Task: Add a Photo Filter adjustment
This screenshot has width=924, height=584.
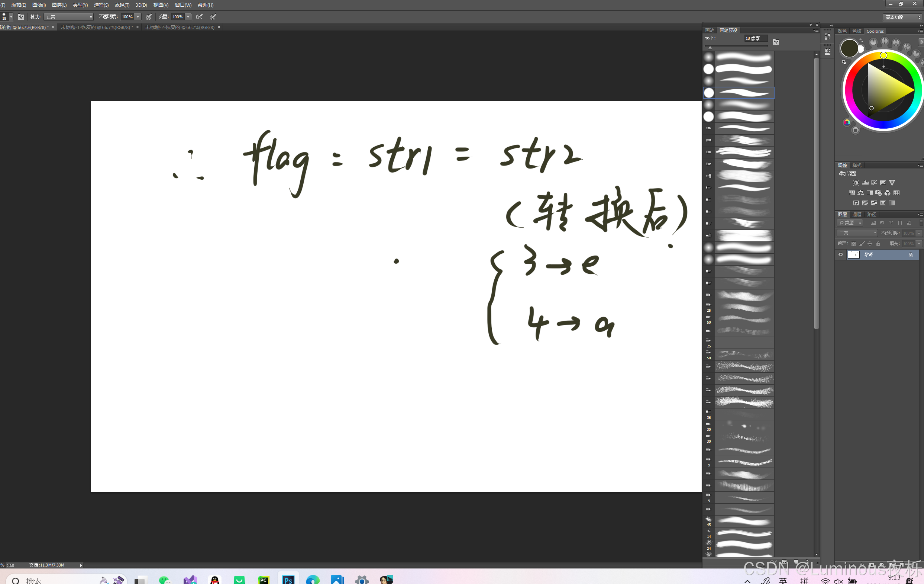Action: (x=878, y=193)
